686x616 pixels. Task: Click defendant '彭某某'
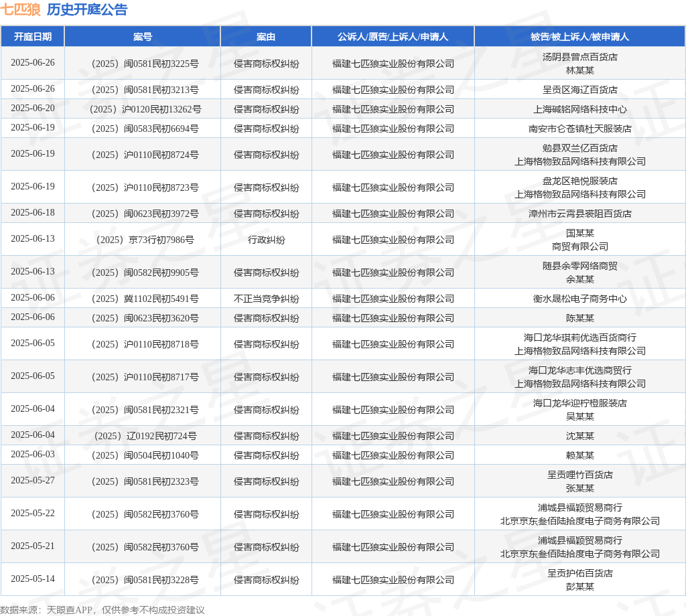[x=579, y=587]
